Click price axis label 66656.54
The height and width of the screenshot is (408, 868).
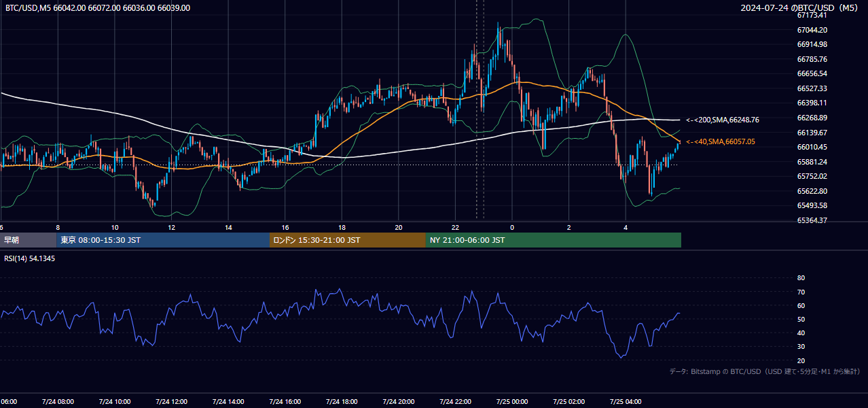click(x=812, y=73)
